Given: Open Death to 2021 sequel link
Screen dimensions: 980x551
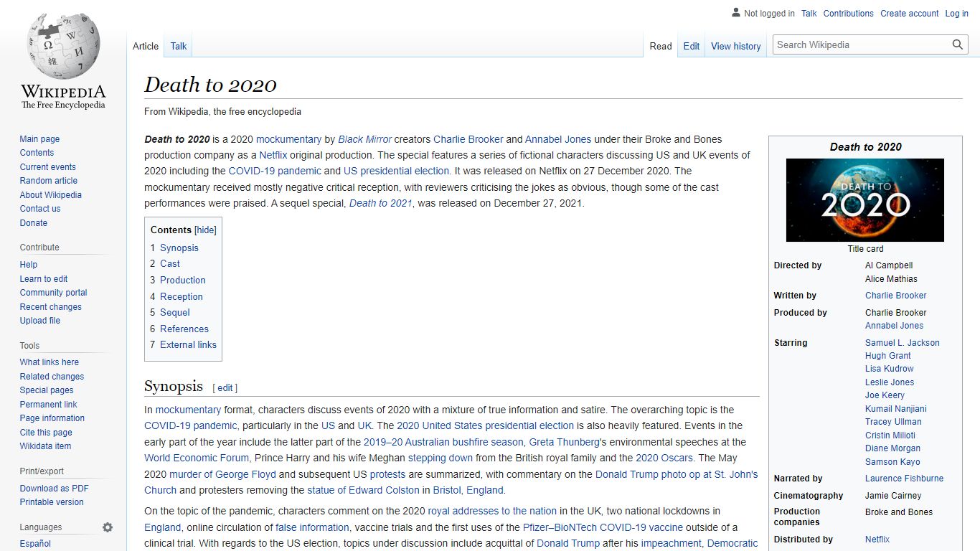Looking at the screenshot, I should pyautogui.click(x=381, y=203).
